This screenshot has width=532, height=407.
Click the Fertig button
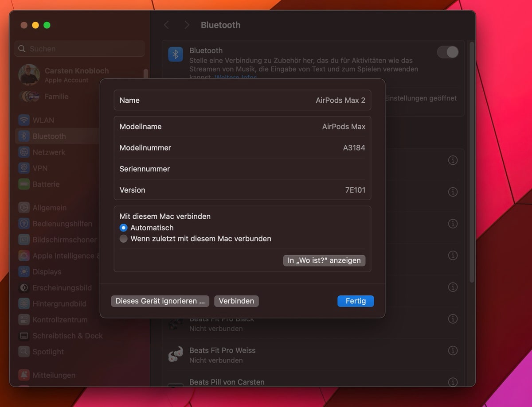pos(356,301)
